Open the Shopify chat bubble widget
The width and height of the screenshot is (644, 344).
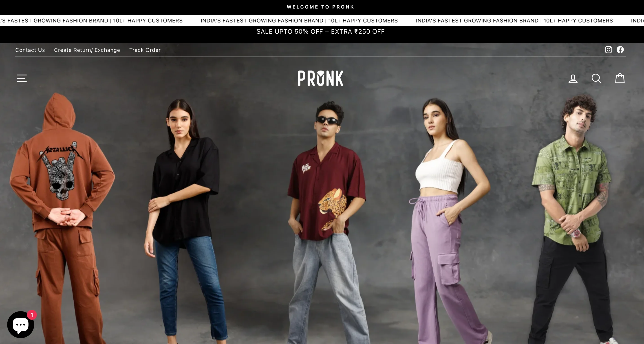coord(20,324)
